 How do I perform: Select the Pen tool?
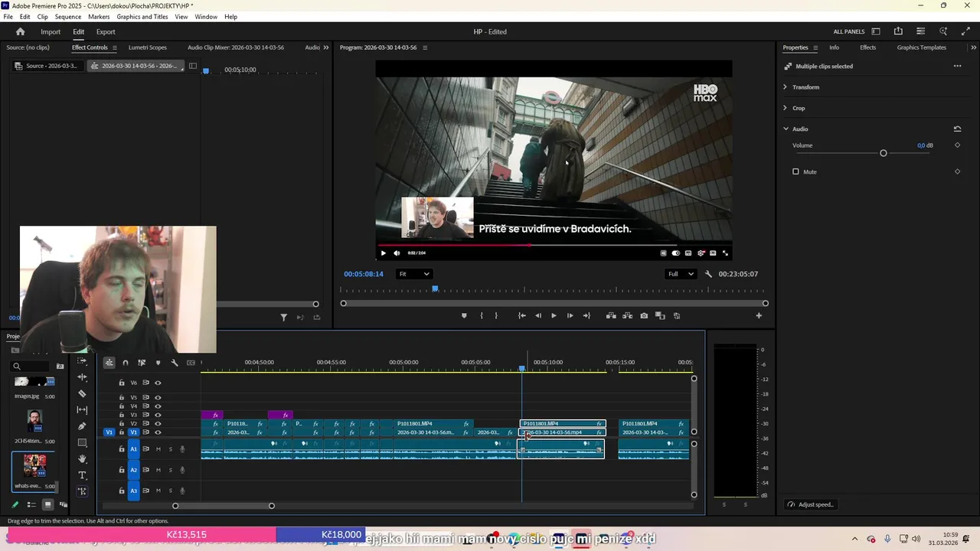(x=83, y=426)
